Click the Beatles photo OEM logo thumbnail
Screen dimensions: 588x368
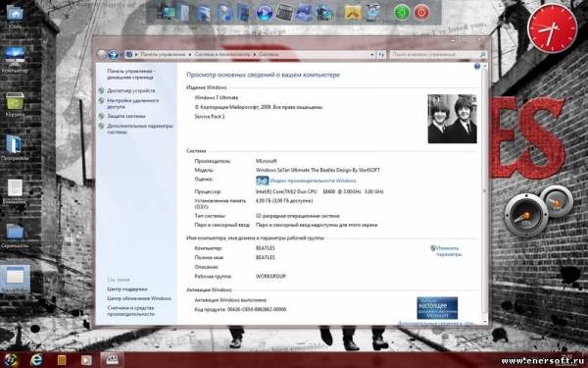(x=452, y=119)
